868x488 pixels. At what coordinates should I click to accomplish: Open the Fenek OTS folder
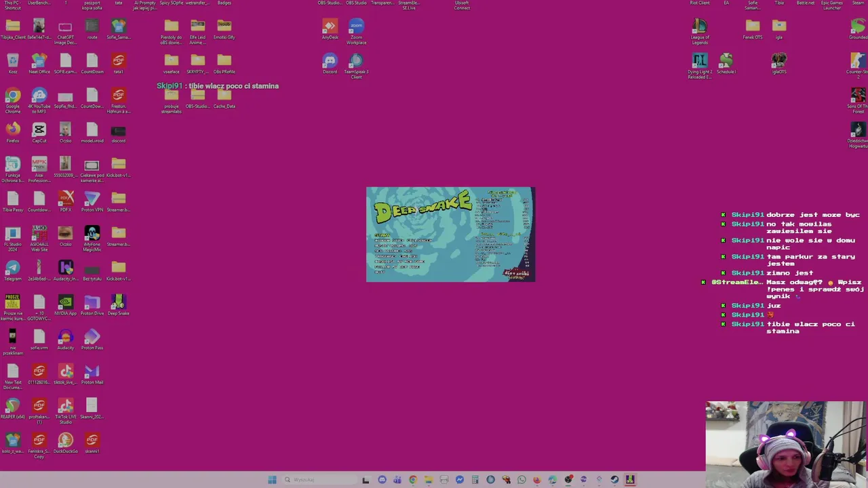pyautogui.click(x=753, y=29)
